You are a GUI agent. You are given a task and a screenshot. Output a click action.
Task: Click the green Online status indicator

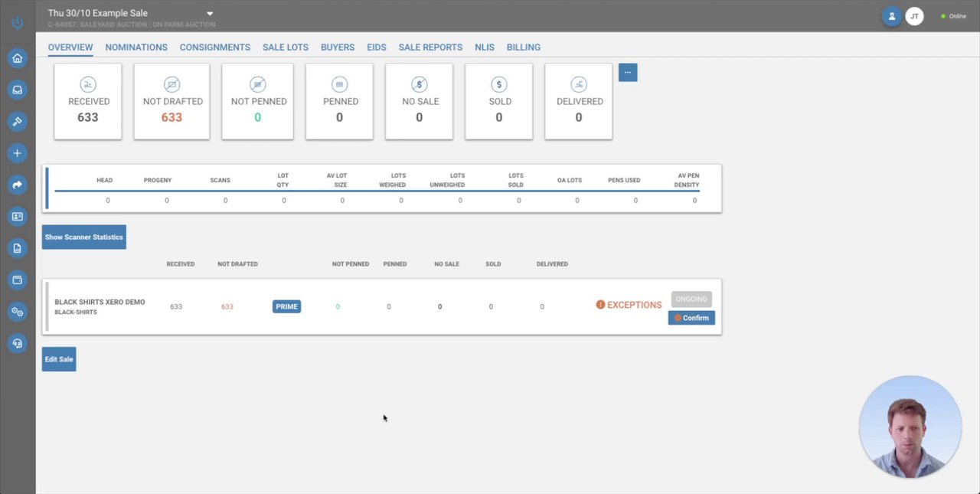(x=943, y=16)
